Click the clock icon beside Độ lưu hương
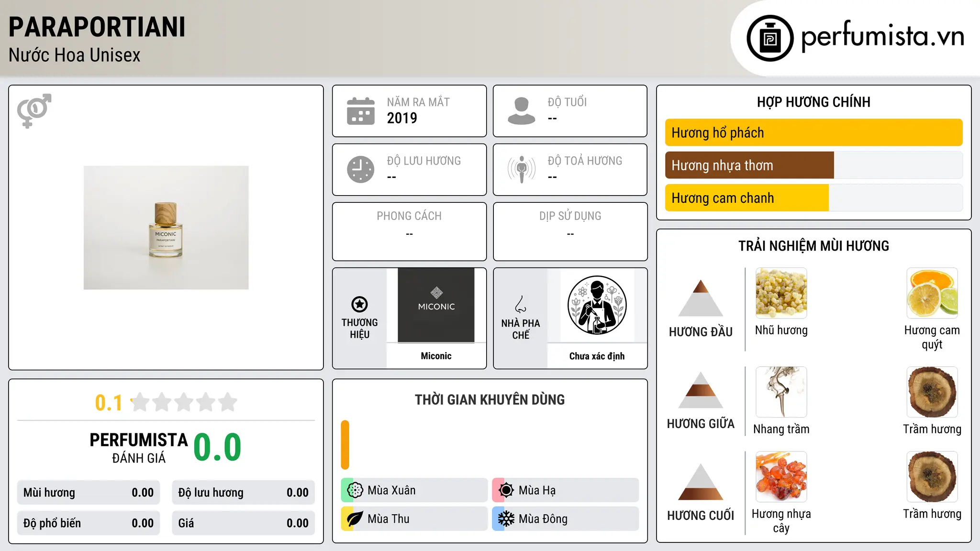This screenshot has height=551, width=980. coord(361,169)
